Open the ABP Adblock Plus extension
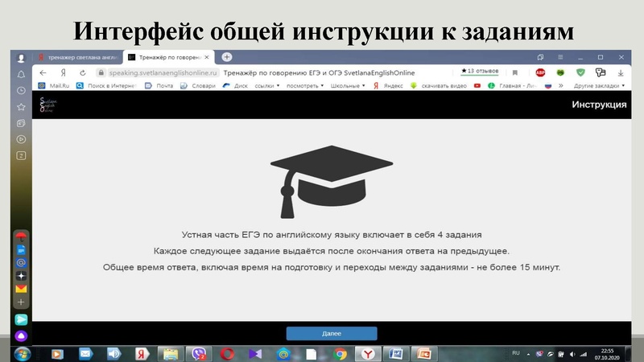Screen dimensions: 644x362 [x=540, y=72]
